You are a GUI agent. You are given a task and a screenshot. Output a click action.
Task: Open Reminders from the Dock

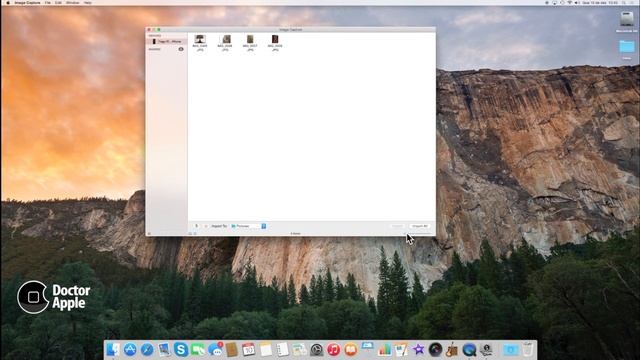pos(282,349)
